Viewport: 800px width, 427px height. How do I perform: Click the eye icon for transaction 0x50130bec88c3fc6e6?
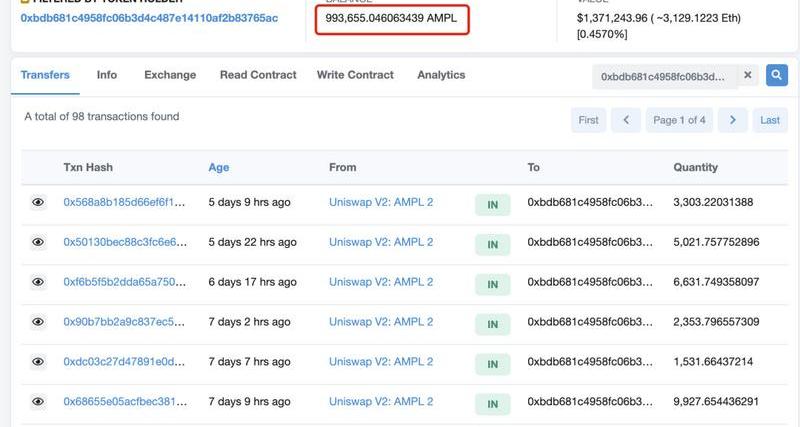38,242
